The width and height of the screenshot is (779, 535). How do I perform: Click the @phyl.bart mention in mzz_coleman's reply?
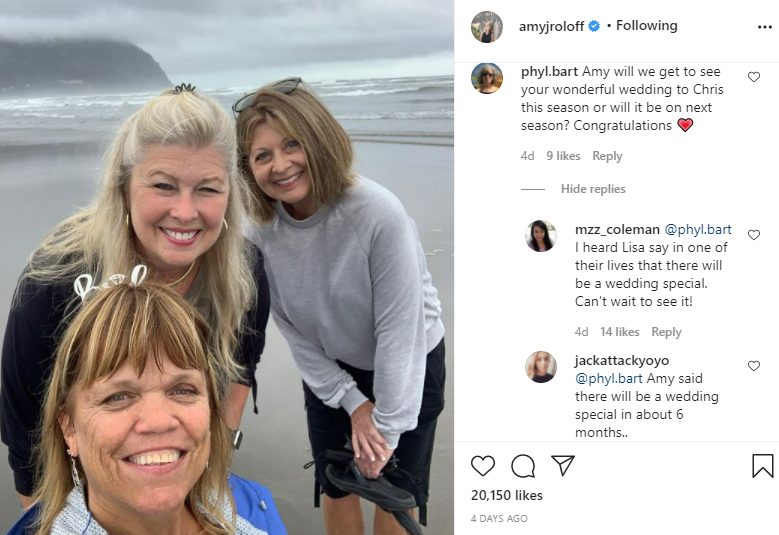coord(698,229)
